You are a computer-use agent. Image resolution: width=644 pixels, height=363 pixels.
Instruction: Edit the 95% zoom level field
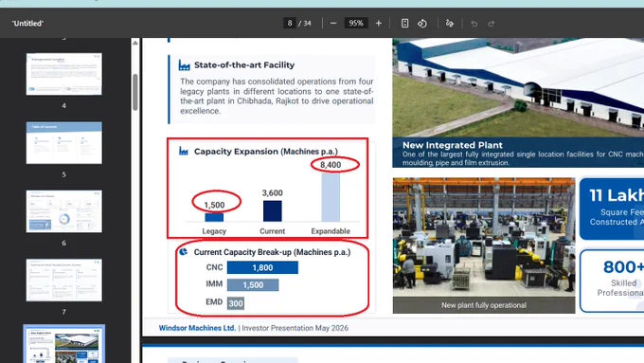click(356, 24)
